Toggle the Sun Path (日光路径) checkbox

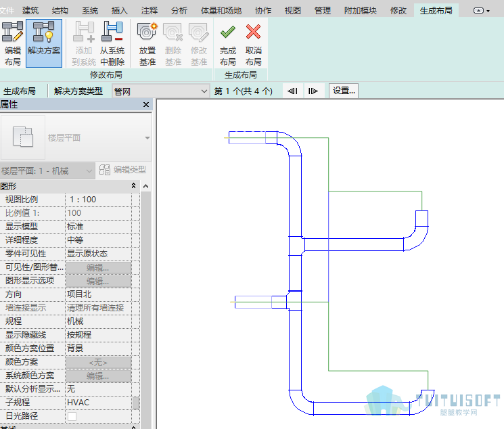pos(72,416)
